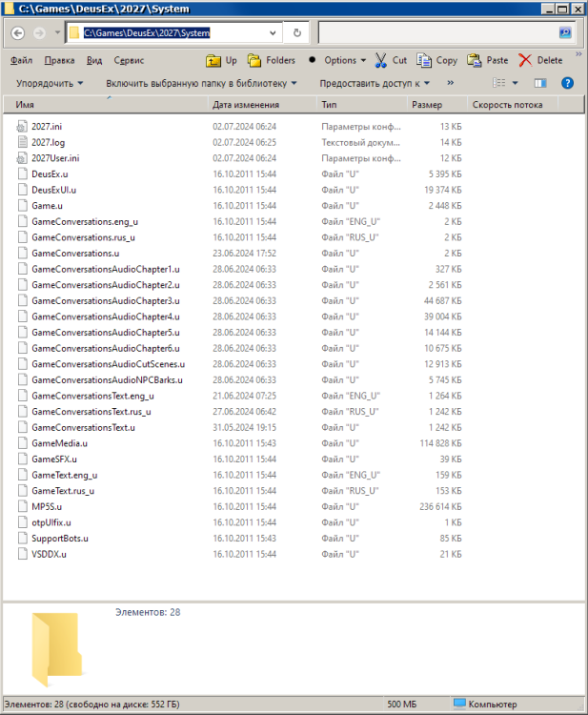Sort by the Размер column header
The height and width of the screenshot is (715, 588).
426,105
